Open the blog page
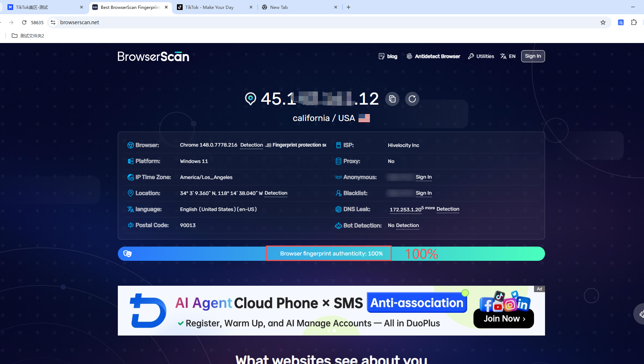This screenshot has width=644, height=364. click(x=388, y=56)
